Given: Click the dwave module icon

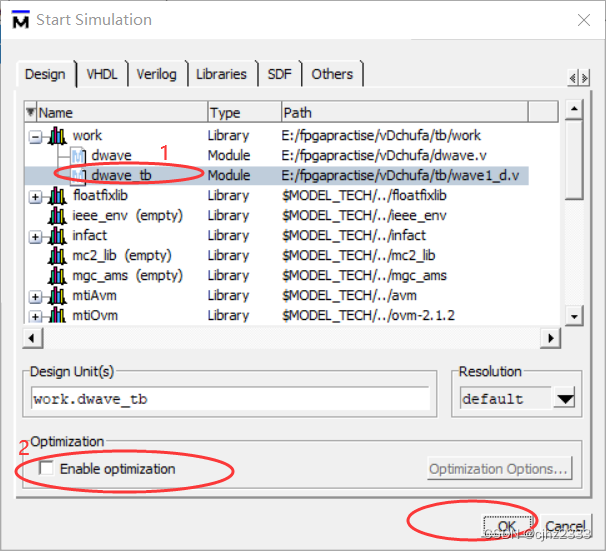Looking at the screenshot, I should [78, 156].
